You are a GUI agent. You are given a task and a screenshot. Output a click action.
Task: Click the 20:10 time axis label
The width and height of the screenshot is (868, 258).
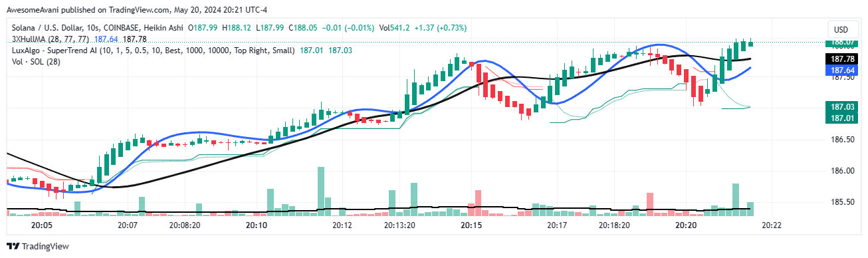pyautogui.click(x=256, y=226)
